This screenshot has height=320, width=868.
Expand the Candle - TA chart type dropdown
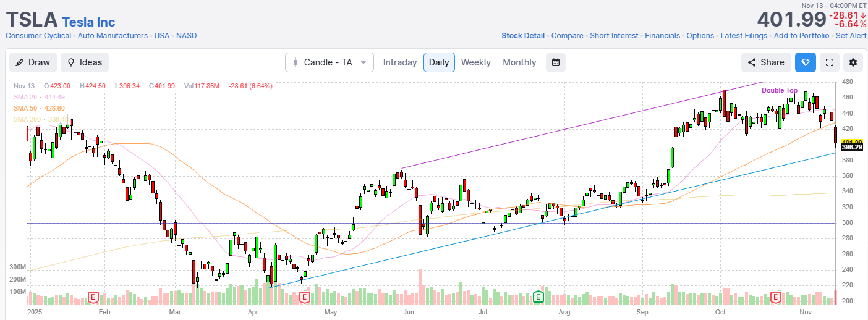[330, 62]
